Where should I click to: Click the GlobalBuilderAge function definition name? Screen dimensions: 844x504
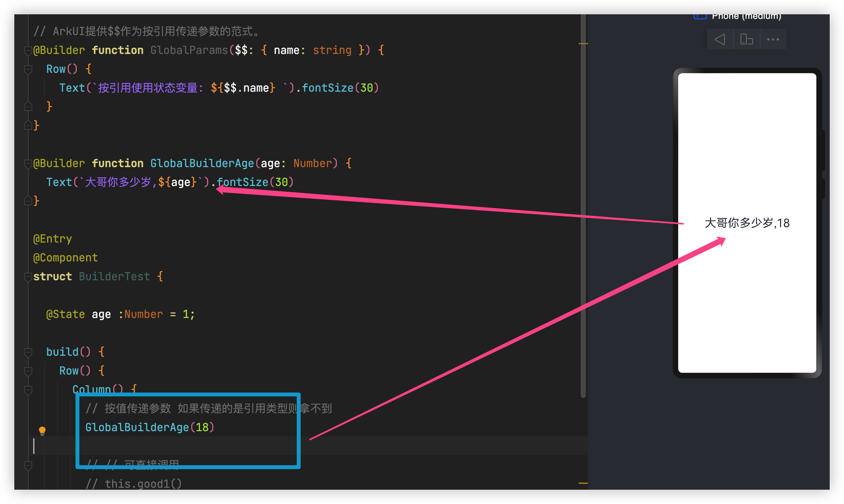click(202, 163)
